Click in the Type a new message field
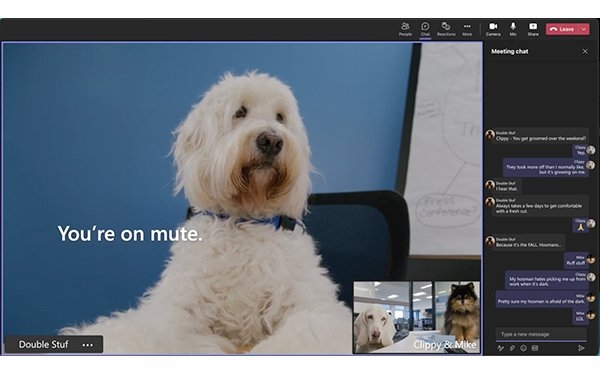This screenshot has height=375, width=600. (x=541, y=334)
